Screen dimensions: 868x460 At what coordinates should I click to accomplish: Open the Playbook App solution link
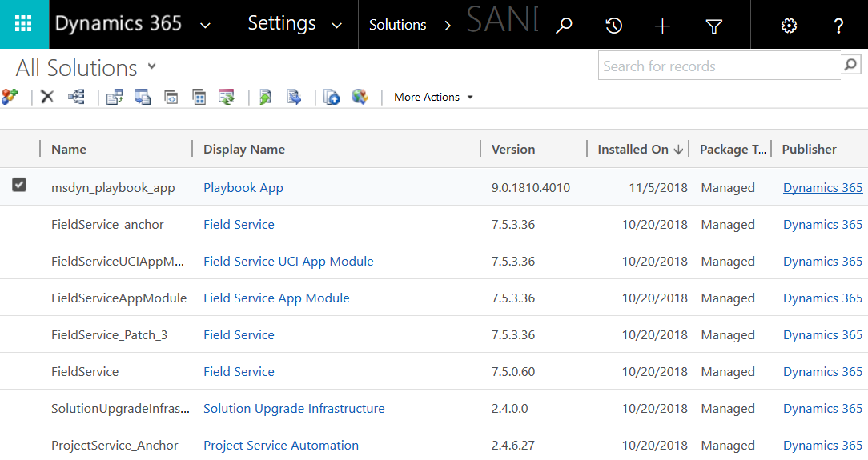[243, 187]
